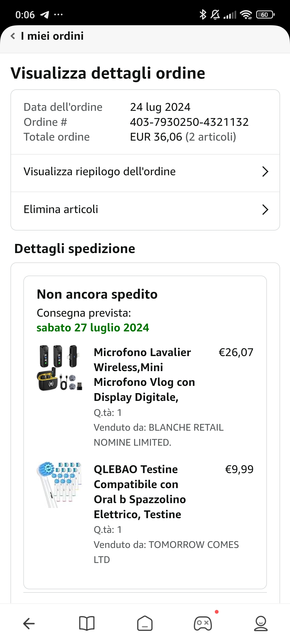Tap the toothbrush heads product thumbnail
This screenshot has width=290, height=644.
coord(59,485)
